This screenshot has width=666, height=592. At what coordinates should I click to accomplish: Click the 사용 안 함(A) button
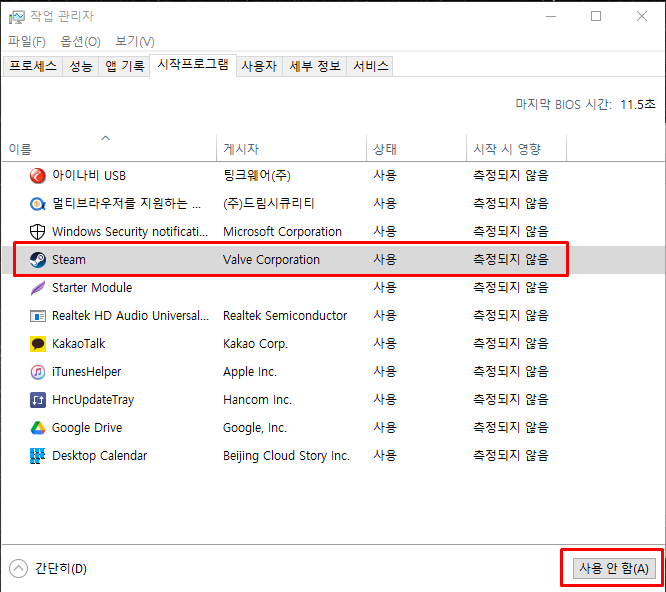[614, 568]
